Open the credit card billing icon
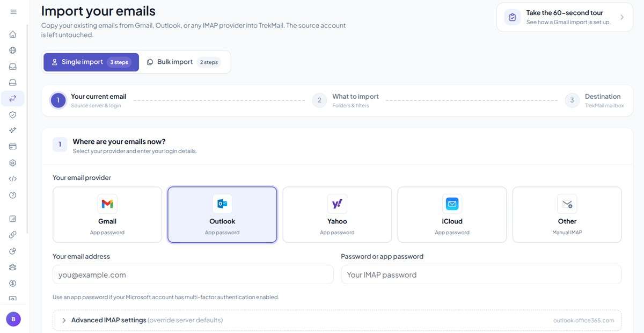The height and width of the screenshot is (333, 644). pyautogui.click(x=13, y=147)
